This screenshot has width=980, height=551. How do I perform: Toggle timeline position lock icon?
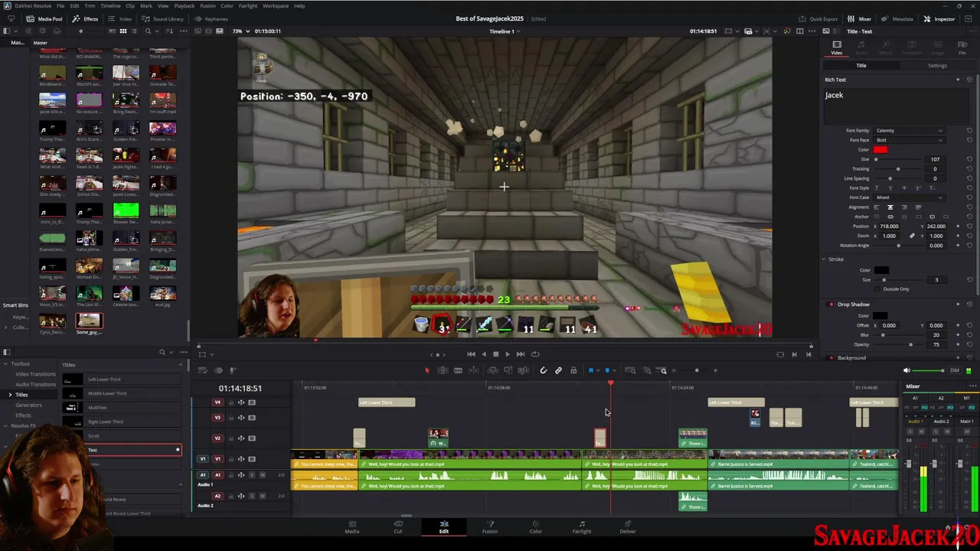pos(573,370)
